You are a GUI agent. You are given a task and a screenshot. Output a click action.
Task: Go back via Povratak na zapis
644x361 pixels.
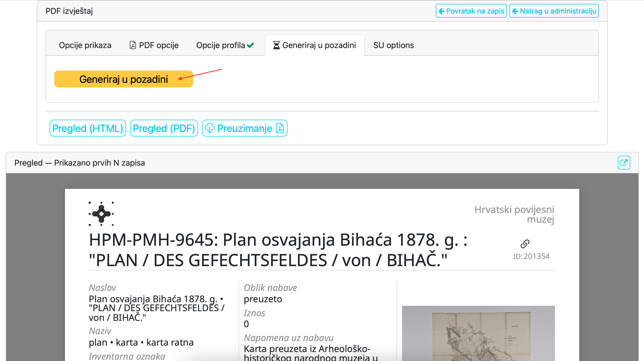click(x=471, y=11)
